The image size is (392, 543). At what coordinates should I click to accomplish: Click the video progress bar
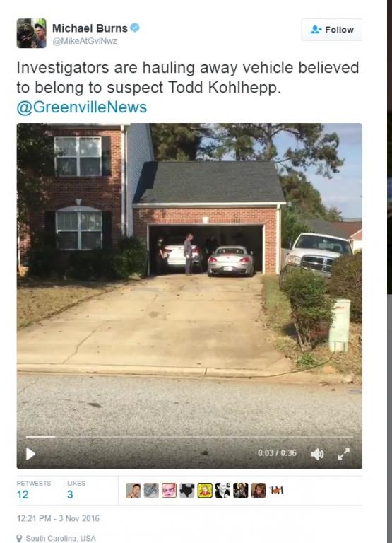click(x=189, y=437)
